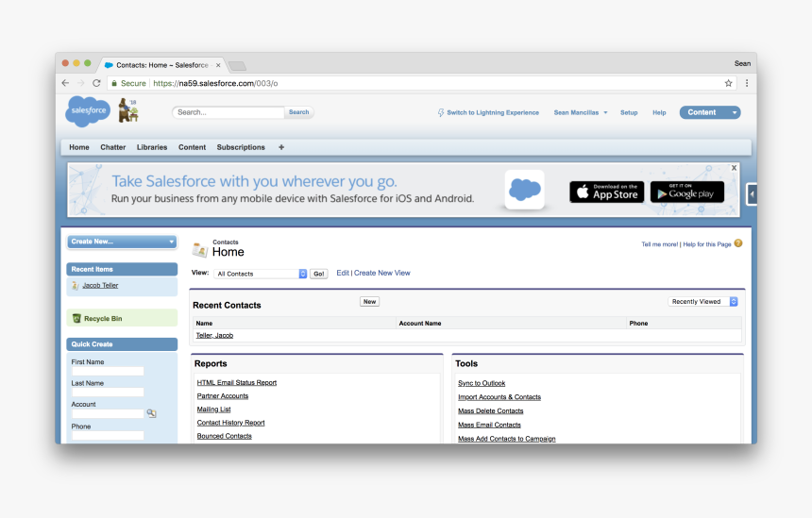This screenshot has height=518, width=812.
Task: Select the Contacts: Home browser tab
Action: coord(161,65)
